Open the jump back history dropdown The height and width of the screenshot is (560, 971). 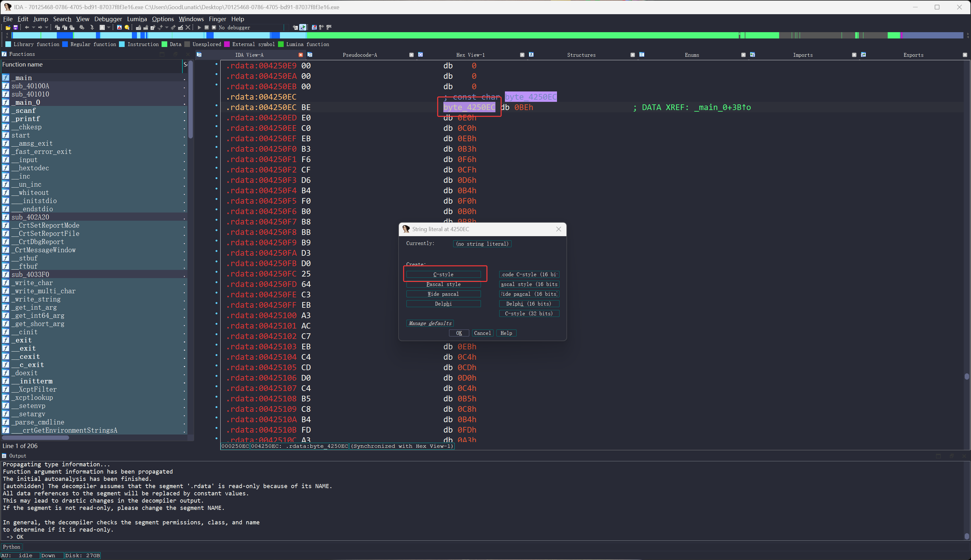33,27
